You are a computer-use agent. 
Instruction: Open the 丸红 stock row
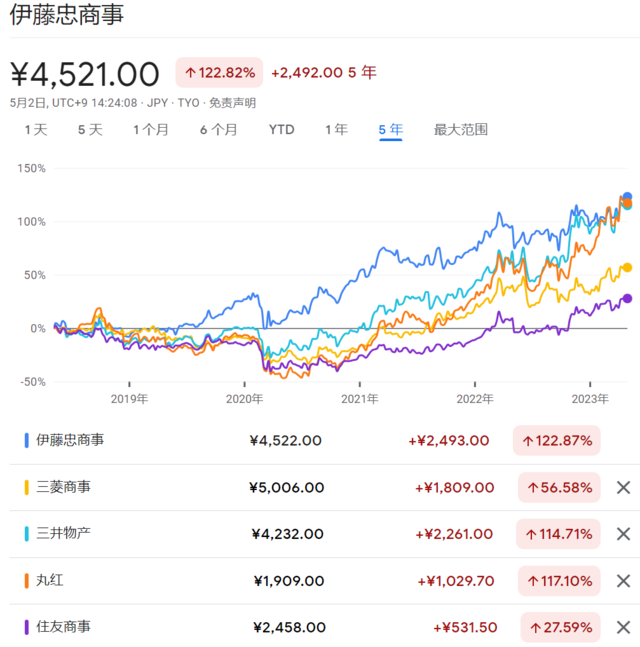49,581
